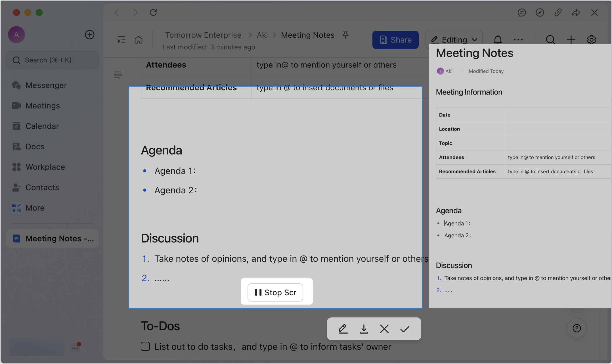Click the Search input field
Image resolution: width=612 pixels, height=364 pixels.
(x=53, y=60)
